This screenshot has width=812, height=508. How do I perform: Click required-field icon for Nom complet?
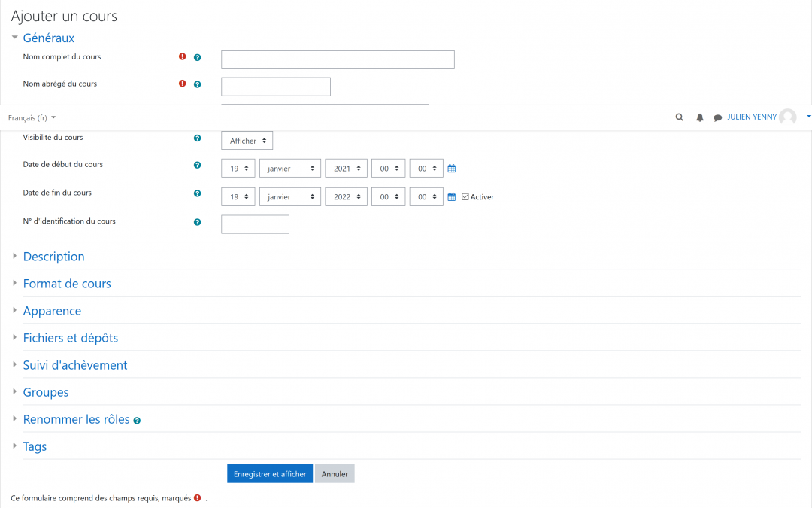tap(182, 56)
